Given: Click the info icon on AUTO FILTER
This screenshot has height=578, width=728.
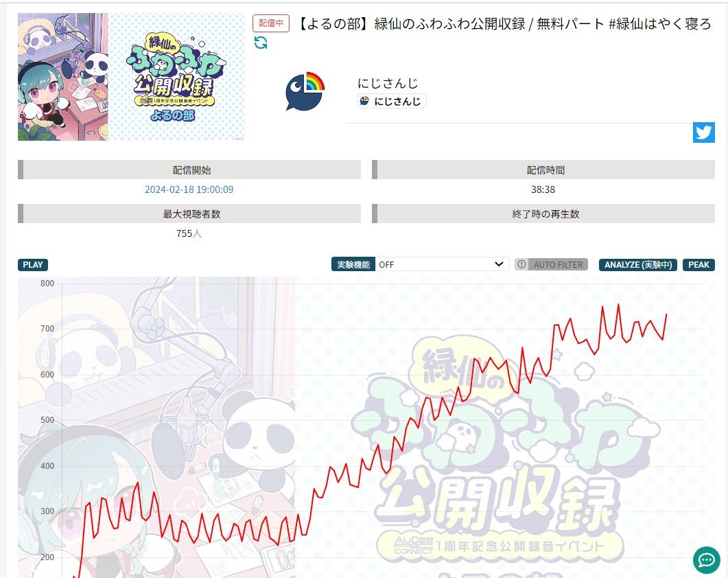Looking at the screenshot, I should coord(522,264).
